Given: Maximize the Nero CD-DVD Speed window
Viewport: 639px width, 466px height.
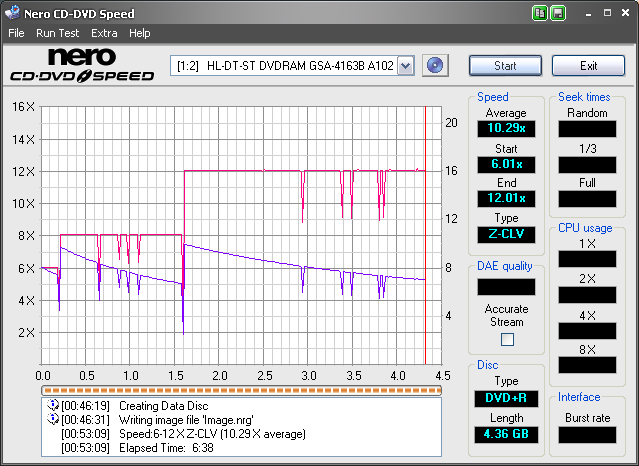Looking at the screenshot, I should click(607, 13).
